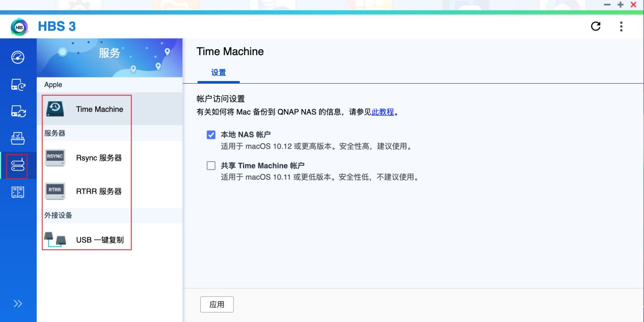The height and width of the screenshot is (322, 644).
Task: Open the three-dot overflow menu
Action: (x=621, y=26)
